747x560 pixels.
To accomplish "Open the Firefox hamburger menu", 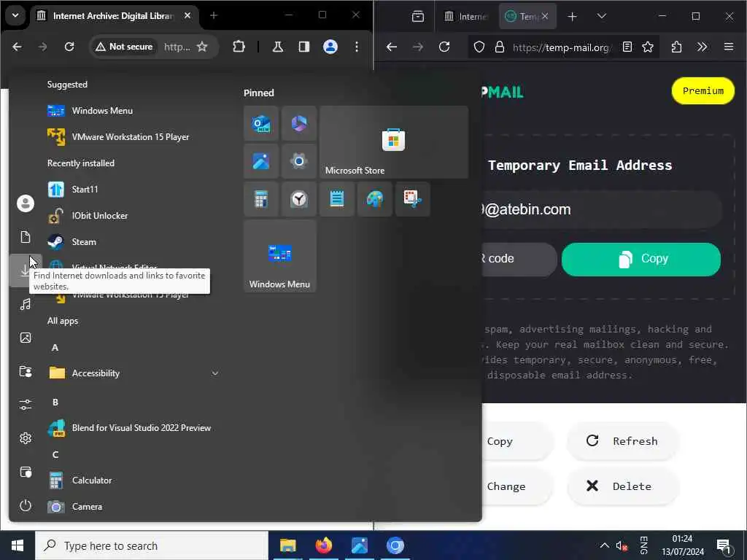I will coord(729,47).
